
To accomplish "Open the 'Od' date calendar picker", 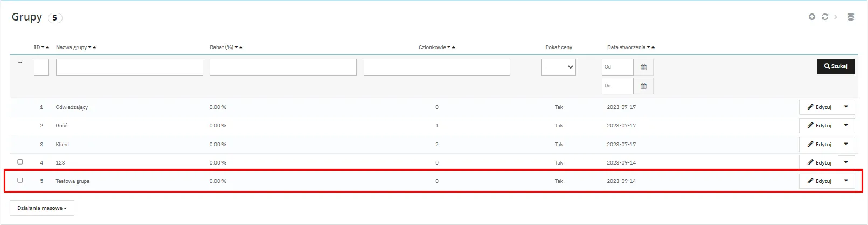I will pyautogui.click(x=643, y=67).
